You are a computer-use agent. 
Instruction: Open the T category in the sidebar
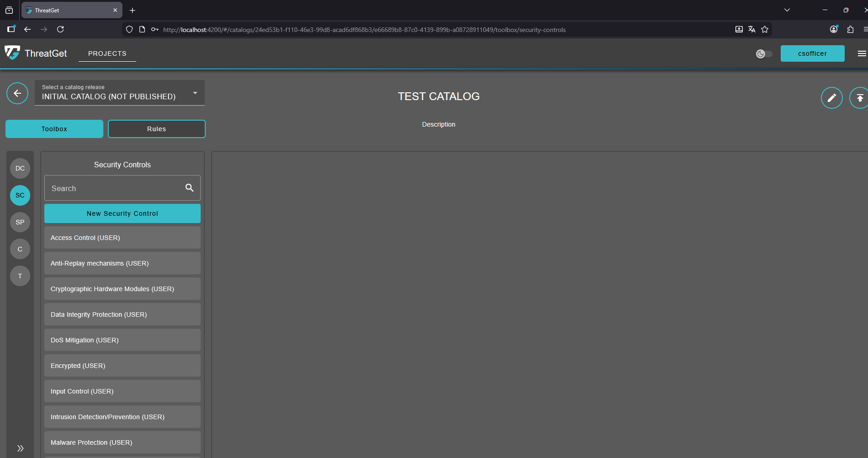pos(20,276)
